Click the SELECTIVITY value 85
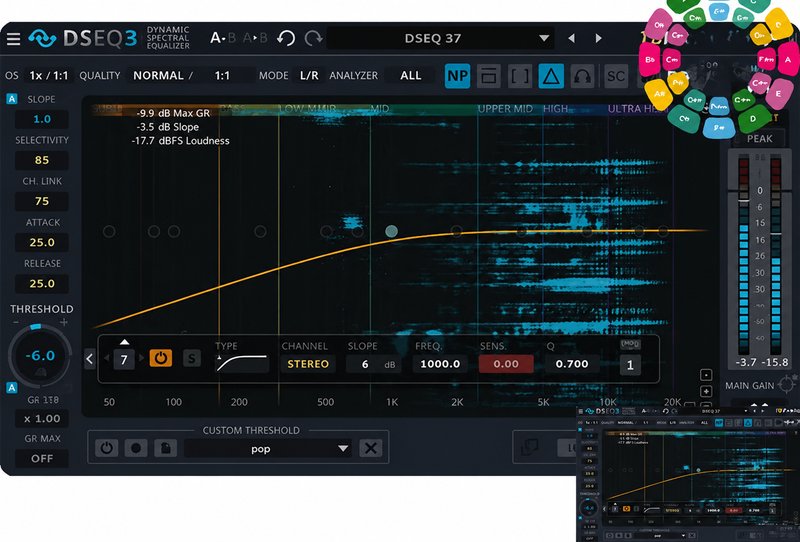This screenshot has width=800, height=542. (42, 160)
